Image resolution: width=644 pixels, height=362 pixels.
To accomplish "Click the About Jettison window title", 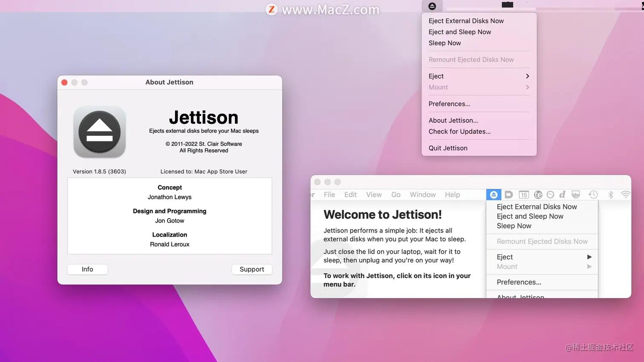I will [169, 82].
